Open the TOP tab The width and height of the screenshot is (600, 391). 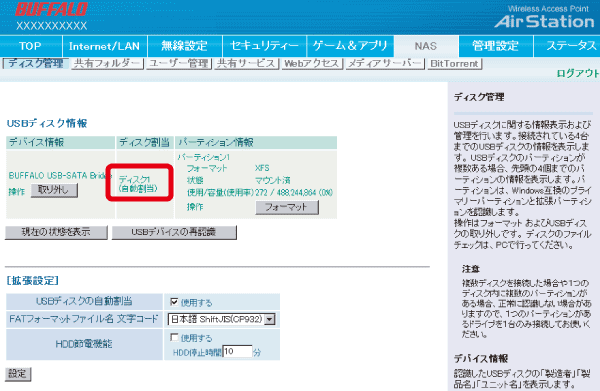(x=30, y=46)
